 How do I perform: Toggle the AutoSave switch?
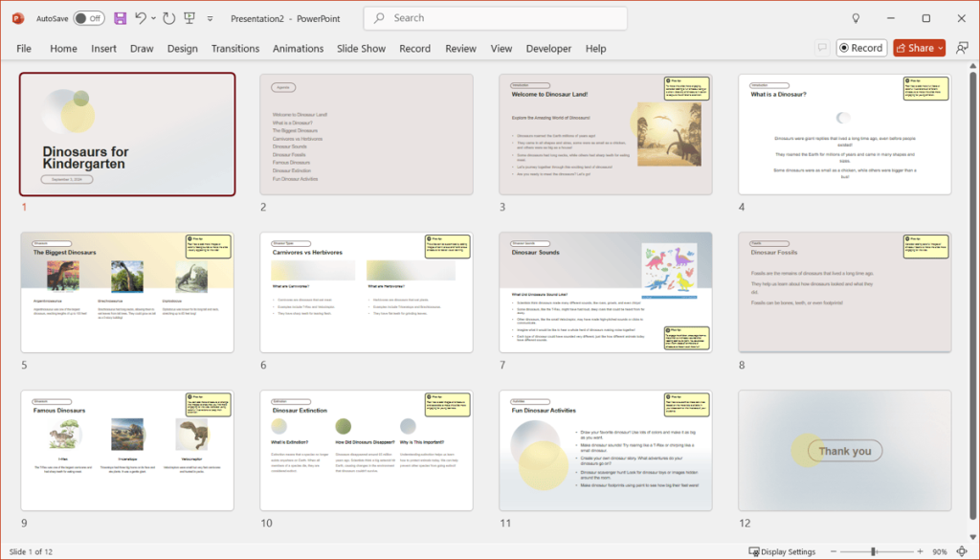click(x=89, y=18)
